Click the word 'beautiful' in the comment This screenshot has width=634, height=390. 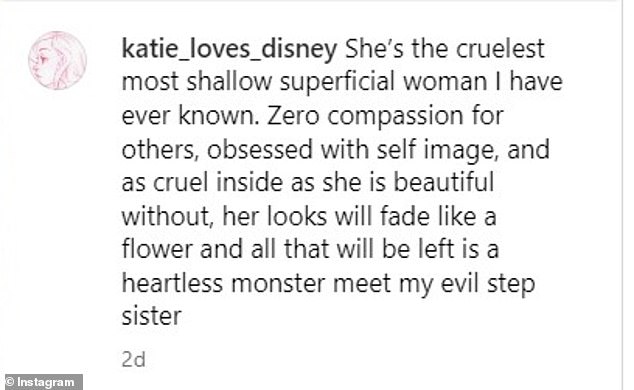[444, 182]
